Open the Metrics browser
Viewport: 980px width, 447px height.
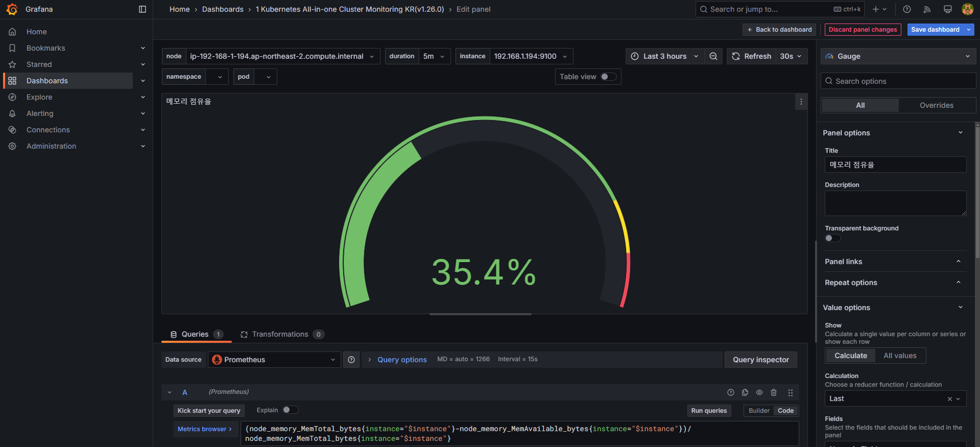coord(205,429)
